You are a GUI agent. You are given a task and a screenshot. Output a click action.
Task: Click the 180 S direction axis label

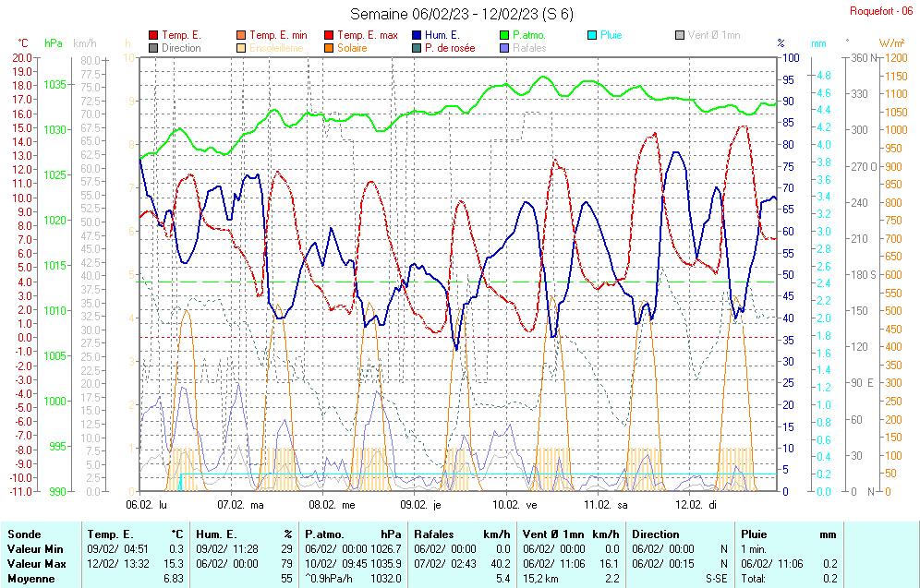point(865,274)
